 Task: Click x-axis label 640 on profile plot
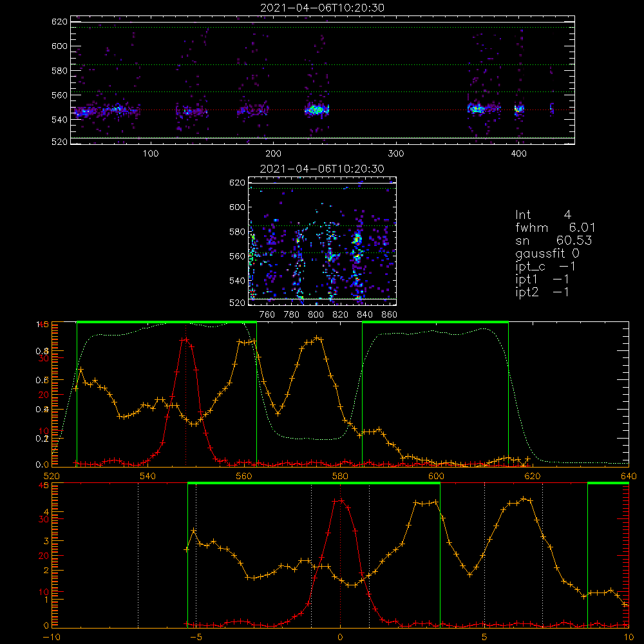point(629,477)
